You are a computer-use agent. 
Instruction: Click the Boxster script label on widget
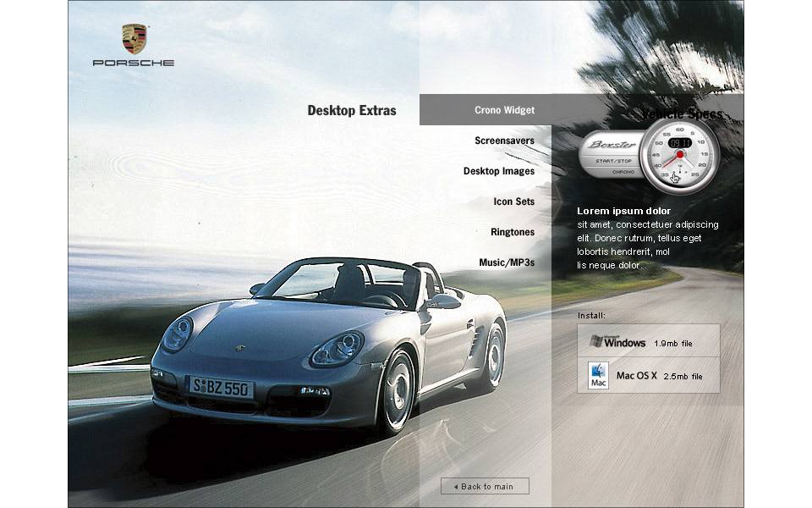(612, 144)
